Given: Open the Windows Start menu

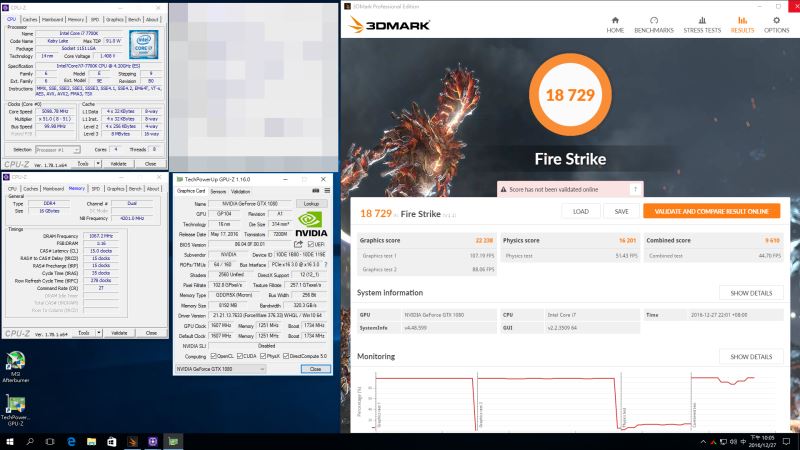Looking at the screenshot, I should click(x=9, y=441).
